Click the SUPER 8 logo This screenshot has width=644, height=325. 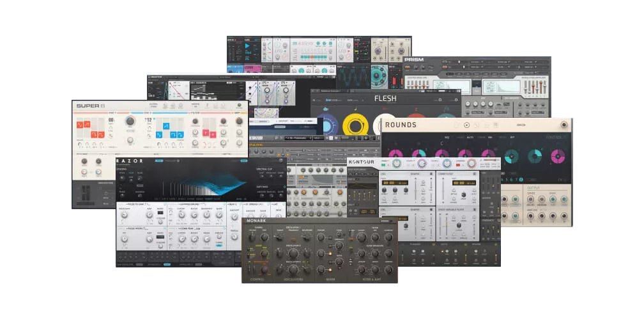pos(90,106)
